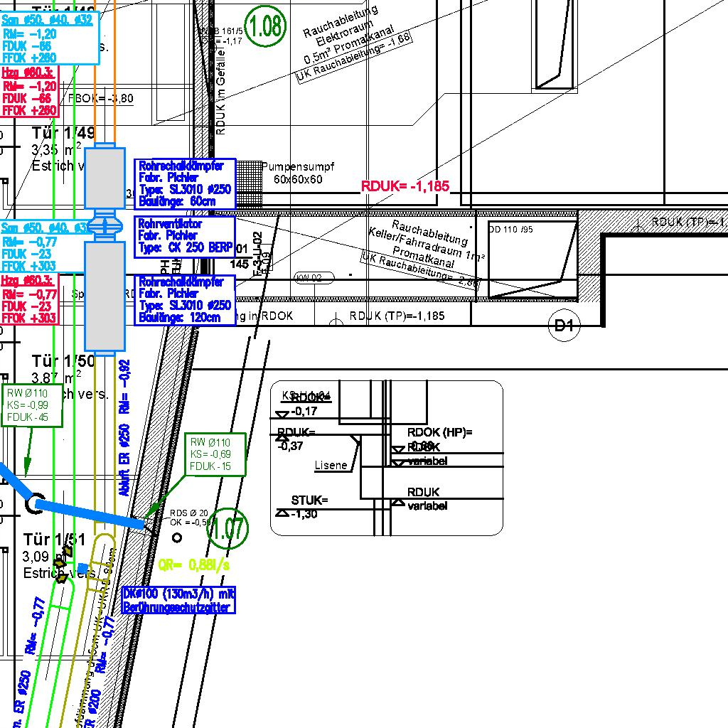
Task: Select the green 1.07 room marker circle
Action: click(x=228, y=528)
